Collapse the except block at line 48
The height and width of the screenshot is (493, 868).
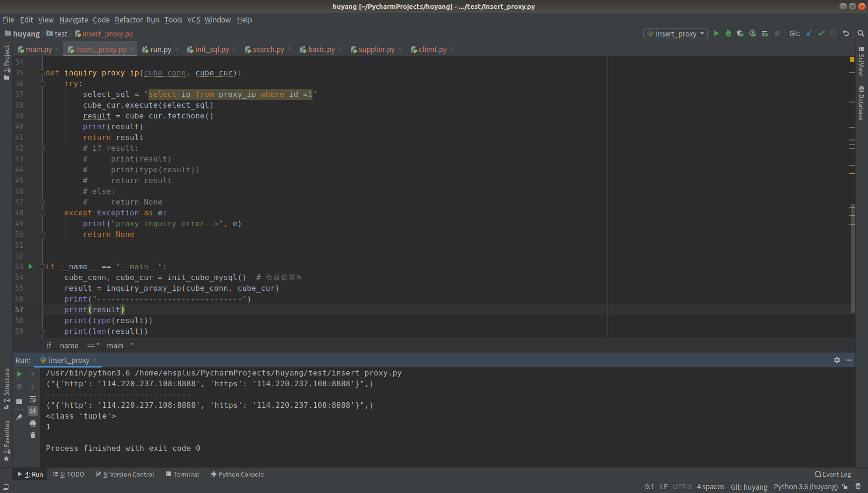click(43, 213)
